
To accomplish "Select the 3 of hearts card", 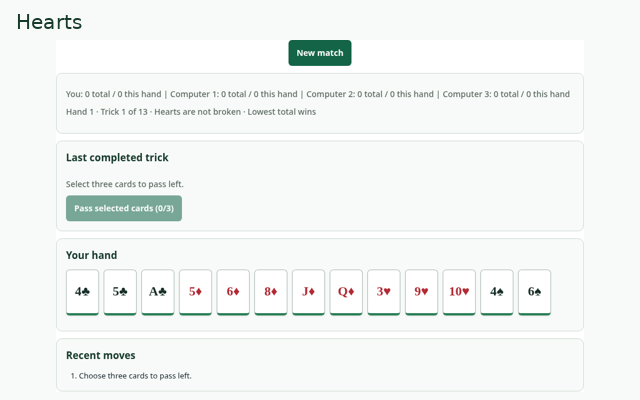I will coord(384,292).
